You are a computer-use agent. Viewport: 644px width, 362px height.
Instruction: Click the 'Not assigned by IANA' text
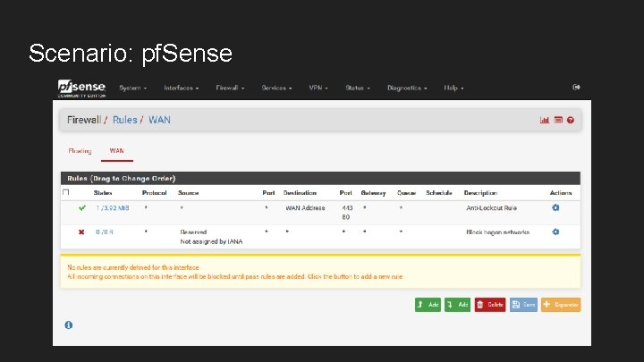(x=211, y=241)
